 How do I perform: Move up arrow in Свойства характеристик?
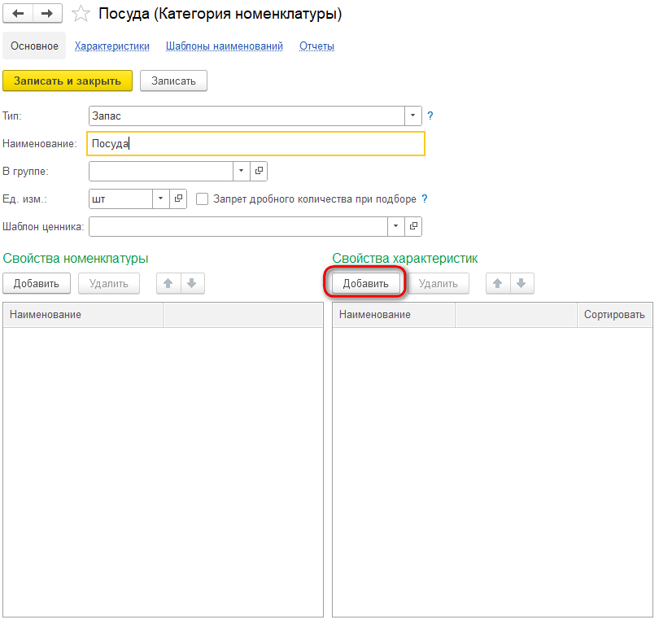tap(498, 283)
